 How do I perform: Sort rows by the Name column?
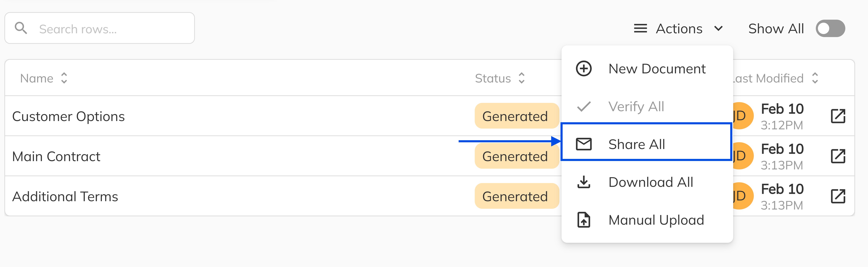pyautogui.click(x=64, y=78)
